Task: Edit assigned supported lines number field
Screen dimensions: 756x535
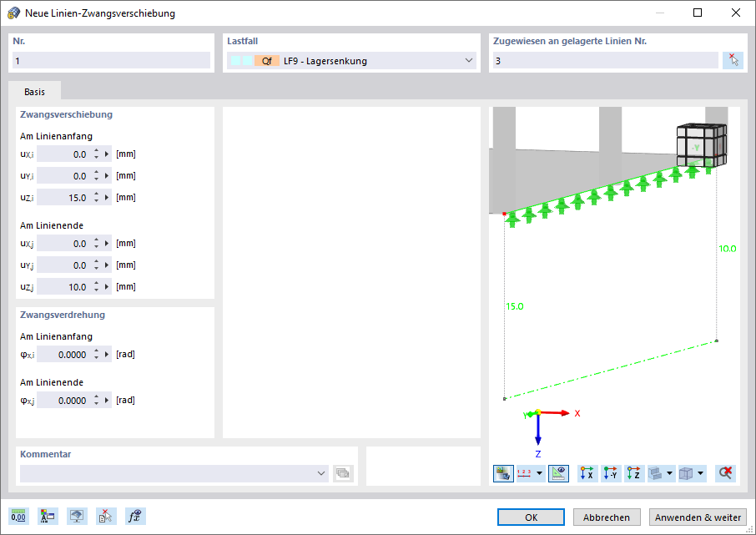Action: click(x=606, y=60)
